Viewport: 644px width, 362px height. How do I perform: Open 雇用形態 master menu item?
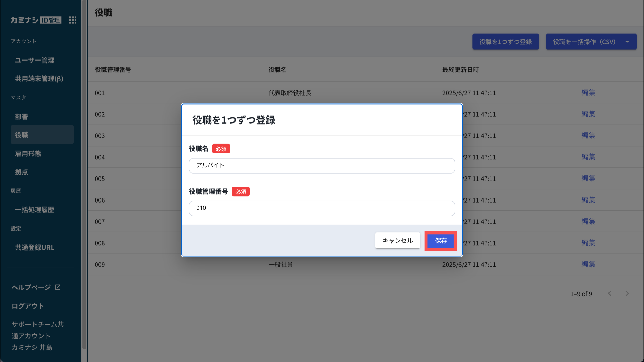(x=28, y=154)
